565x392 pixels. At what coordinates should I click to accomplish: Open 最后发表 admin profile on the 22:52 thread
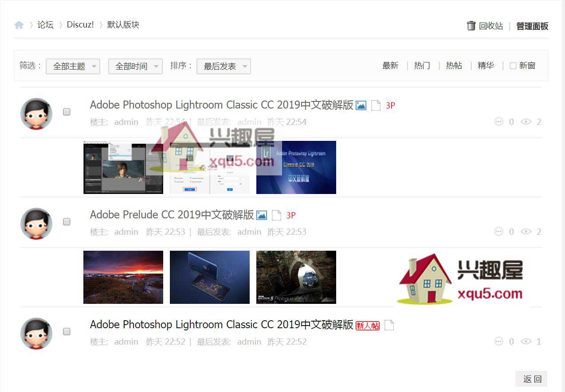[x=249, y=342]
